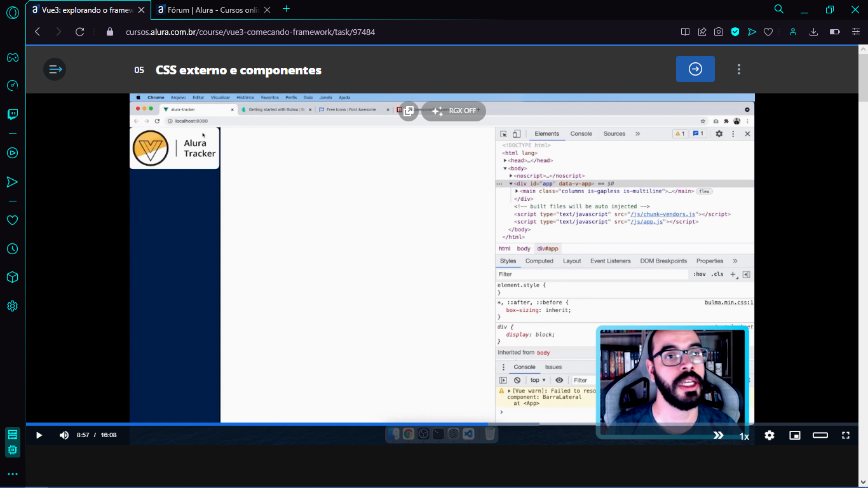Open the downloads panel
This screenshot has width=868, height=488.
(x=813, y=32)
